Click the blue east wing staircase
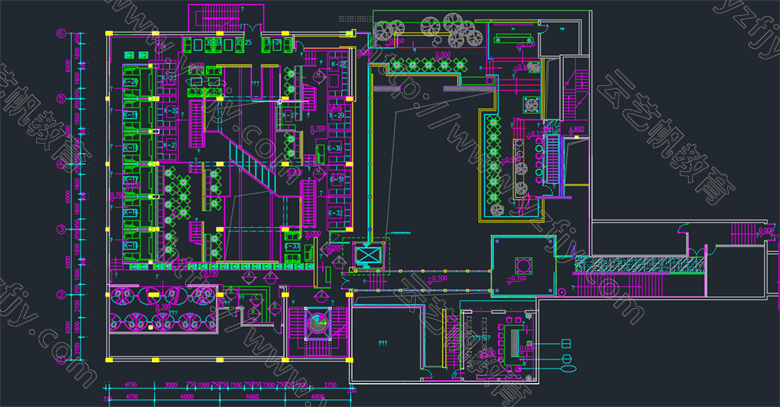Screen dimensions: 780x407 (x=553, y=160)
